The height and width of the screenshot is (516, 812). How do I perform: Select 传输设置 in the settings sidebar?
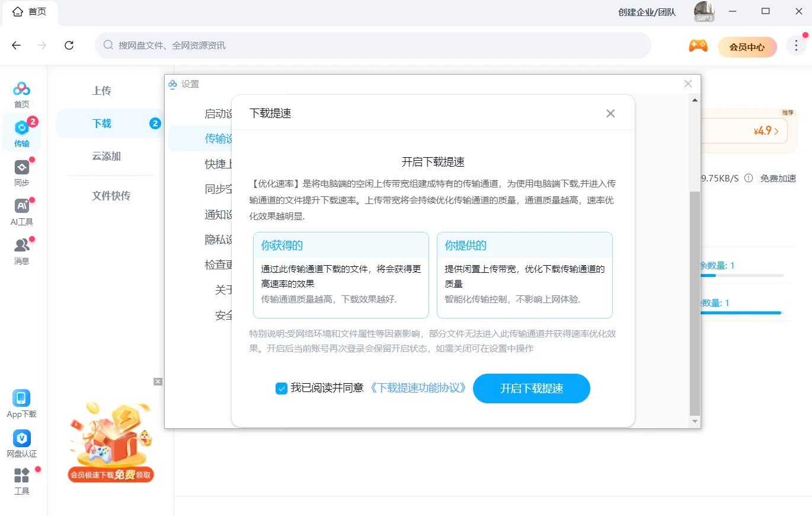[215, 138]
